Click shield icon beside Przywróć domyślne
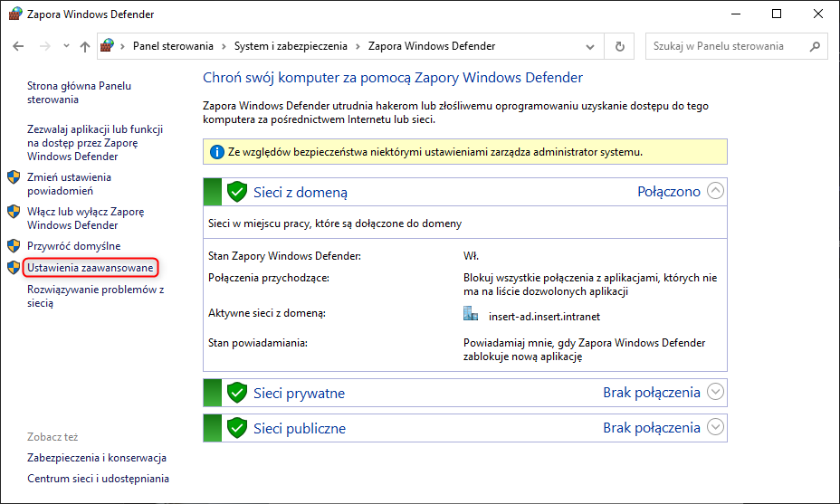This screenshot has width=840, height=504. (14, 246)
